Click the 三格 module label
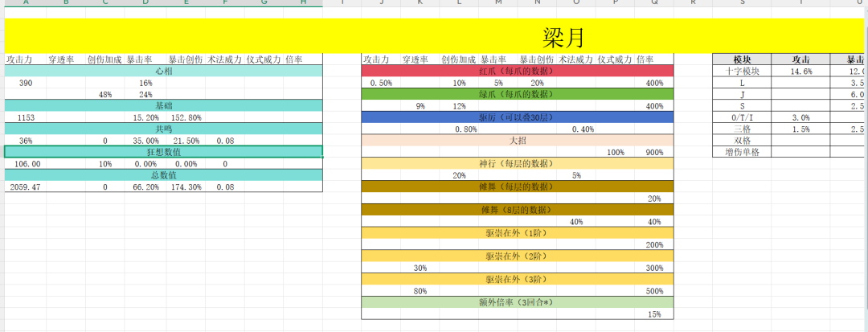Viewport: 868px width, 332px height. pos(742,129)
